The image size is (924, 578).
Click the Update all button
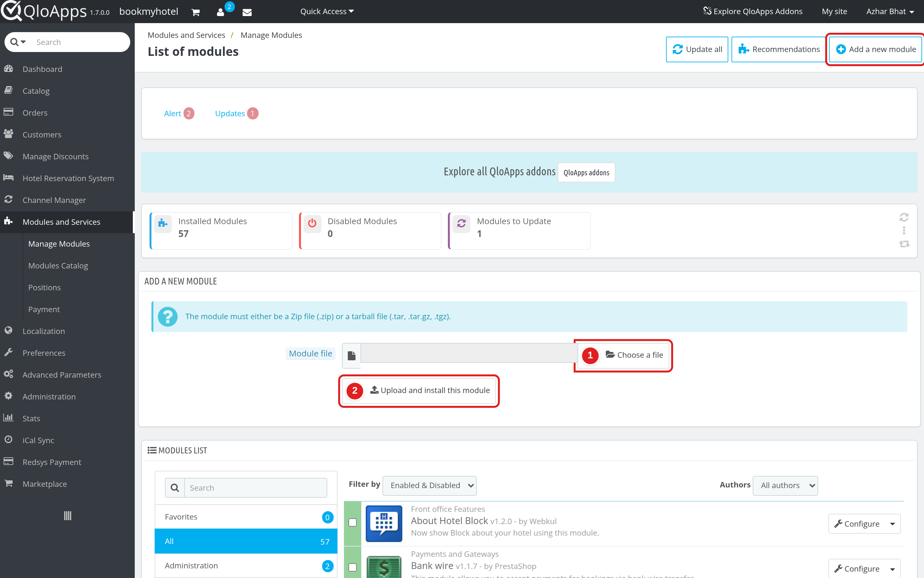click(x=697, y=49)
